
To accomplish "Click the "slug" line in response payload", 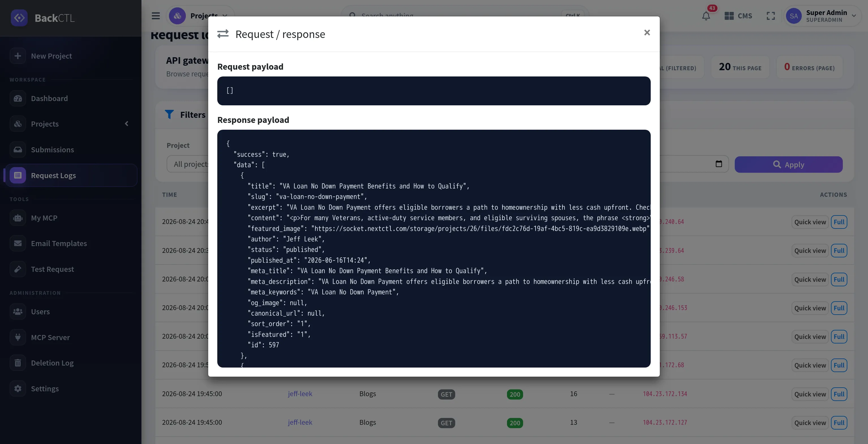I will (307, 197).
